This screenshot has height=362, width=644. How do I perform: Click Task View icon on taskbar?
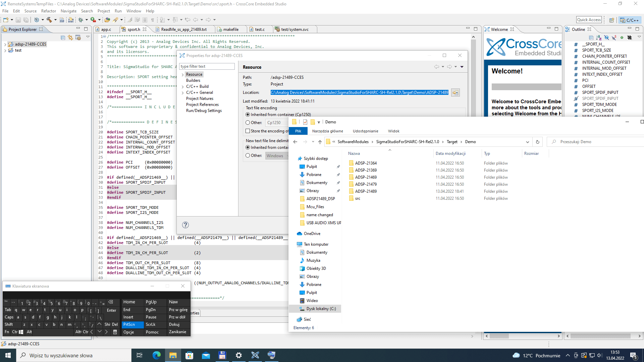(x=140, y=355)
